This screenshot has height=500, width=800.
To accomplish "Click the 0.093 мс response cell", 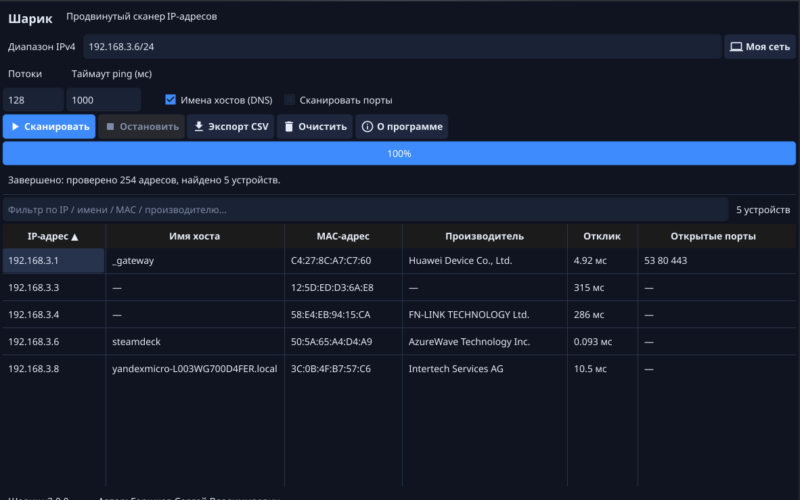I will pos(602,342).
